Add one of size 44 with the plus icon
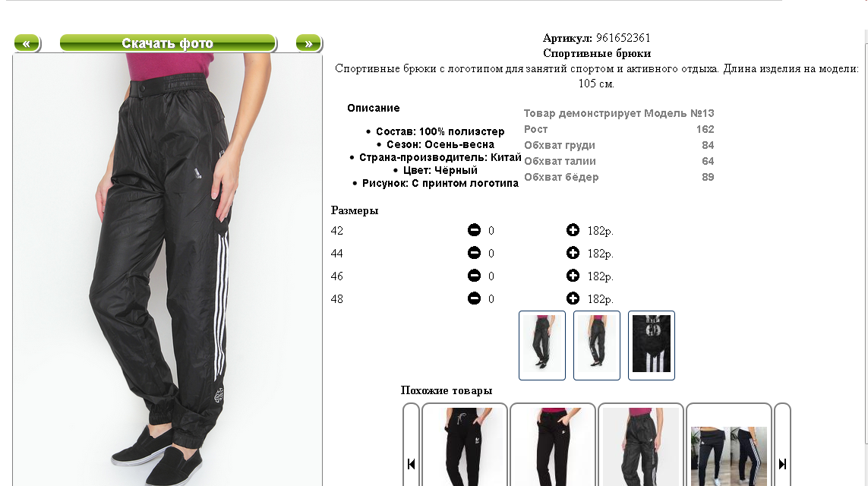 [573, 253]
